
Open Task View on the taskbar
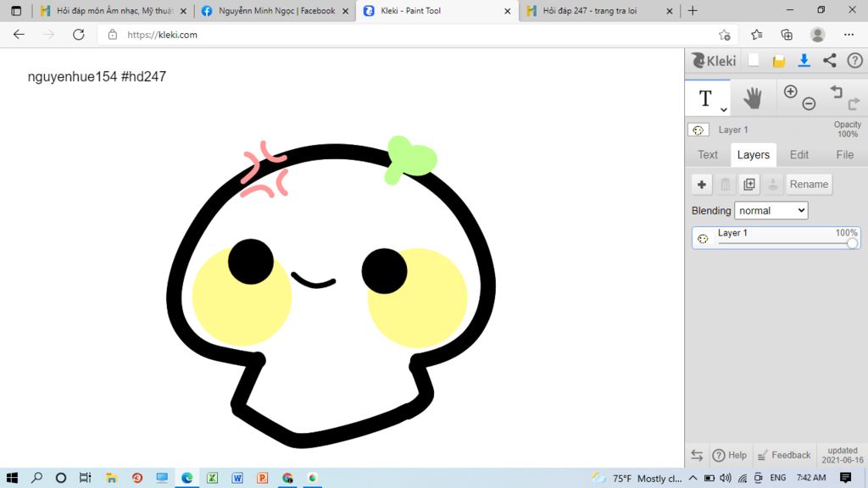pos(86,478)
